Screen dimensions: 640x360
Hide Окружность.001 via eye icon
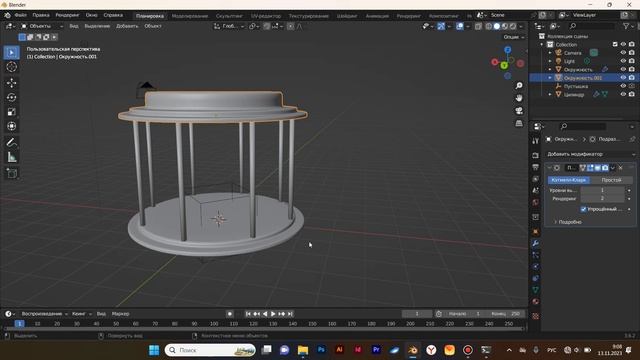623,78
